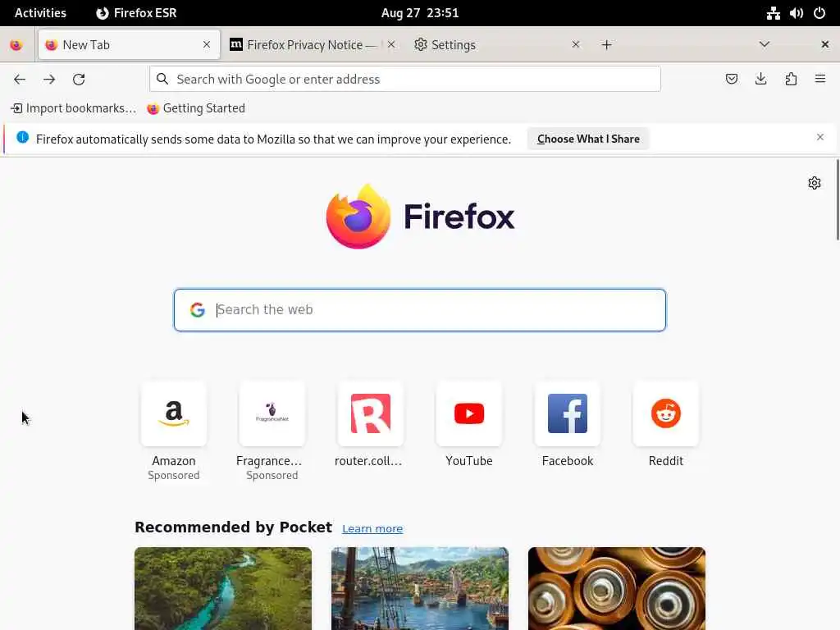Close the Settings tab
Screen dimensions: 840x630
576,45
